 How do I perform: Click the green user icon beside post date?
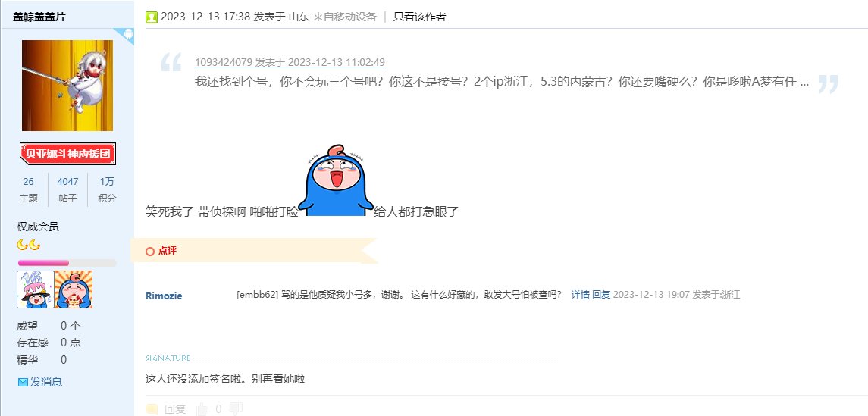click(x=151, y=17)
